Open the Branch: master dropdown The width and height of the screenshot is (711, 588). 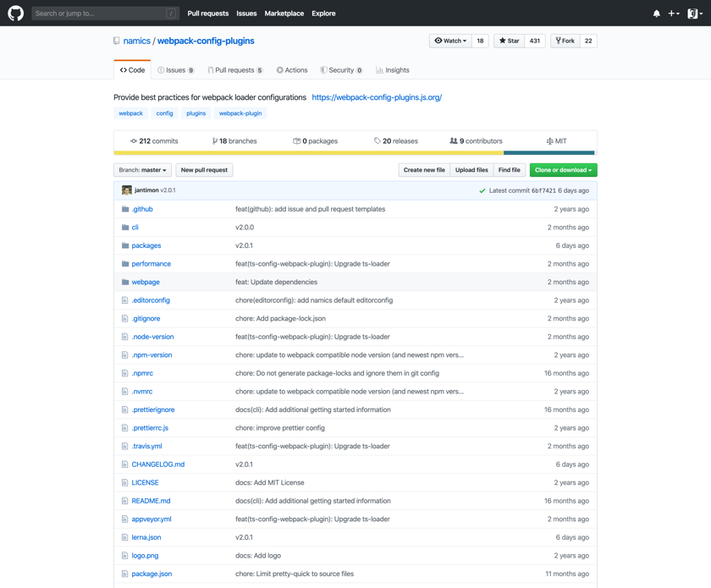coord(142,170)
